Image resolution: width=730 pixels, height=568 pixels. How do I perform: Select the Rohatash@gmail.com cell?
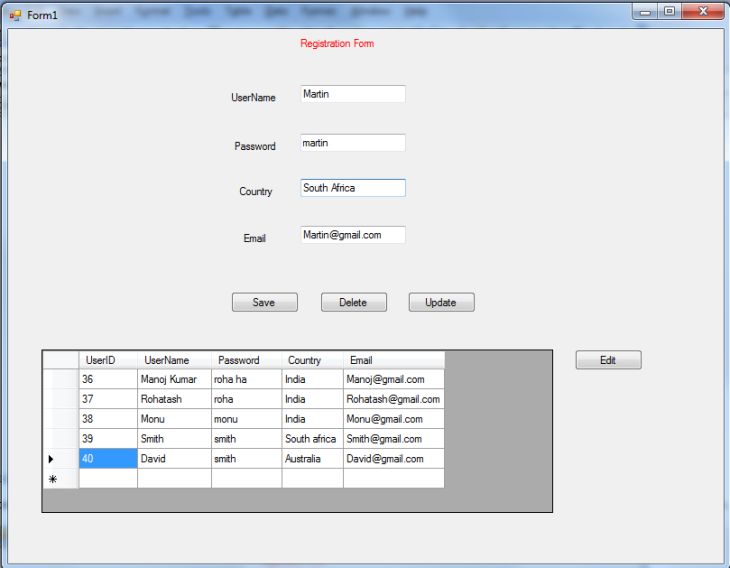(394, 399)
